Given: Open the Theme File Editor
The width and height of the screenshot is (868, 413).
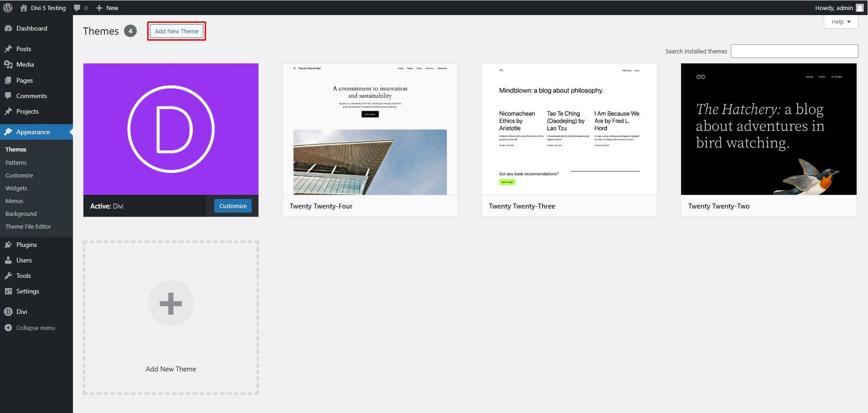Looking at the screenshot, I should 28,226.
